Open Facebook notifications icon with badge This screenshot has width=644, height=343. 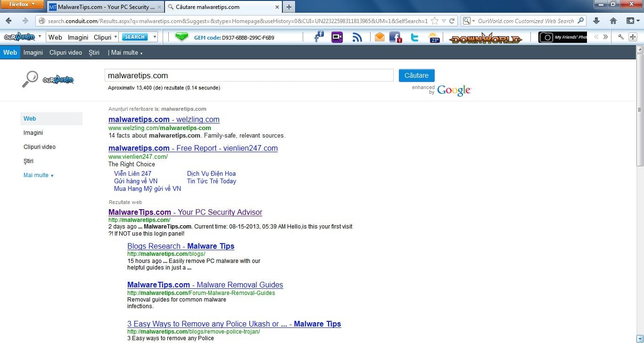pos(396,37)
